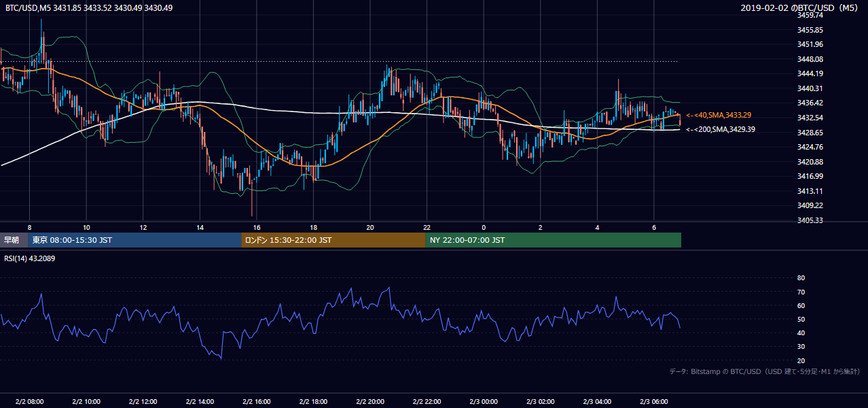Click the 3405.33 price axis label
Viewport: 868px width, 408px height.
810,220
